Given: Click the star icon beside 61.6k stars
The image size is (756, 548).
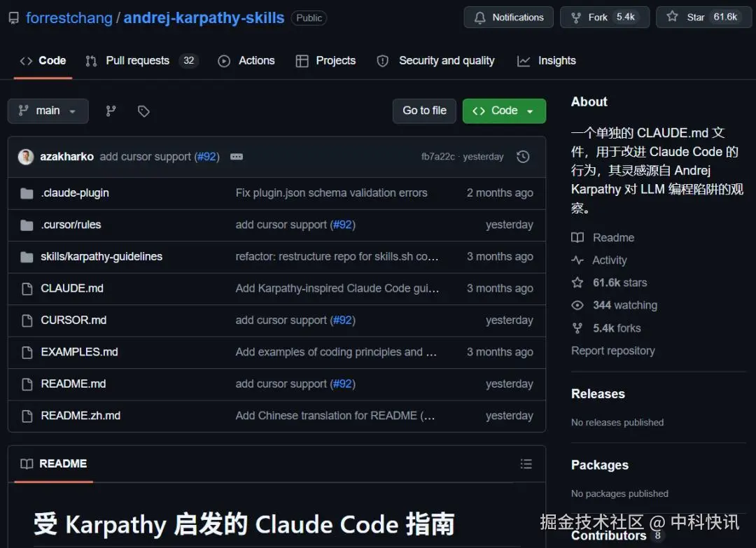Looking at the screenshot, I should pyautogui.click(x=577, y=283).
